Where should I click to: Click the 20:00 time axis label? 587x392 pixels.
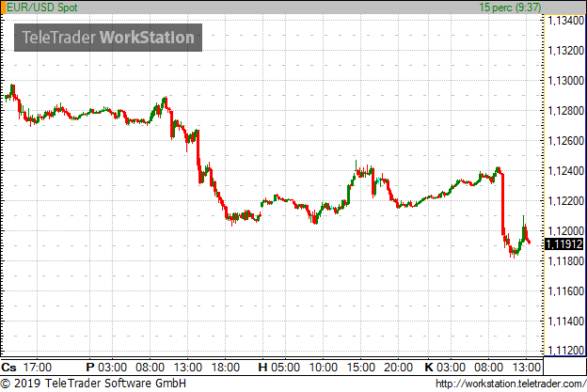pos(398,368)
